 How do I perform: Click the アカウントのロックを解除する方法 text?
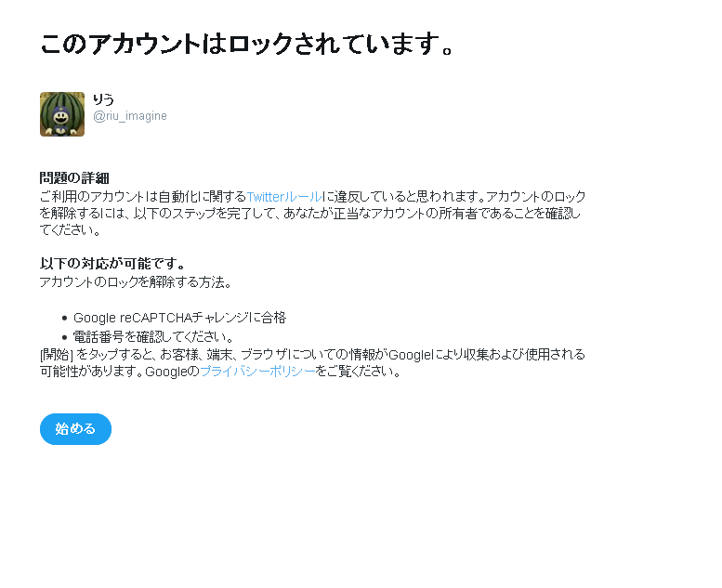pyautogui.click(x=136, y=282)
